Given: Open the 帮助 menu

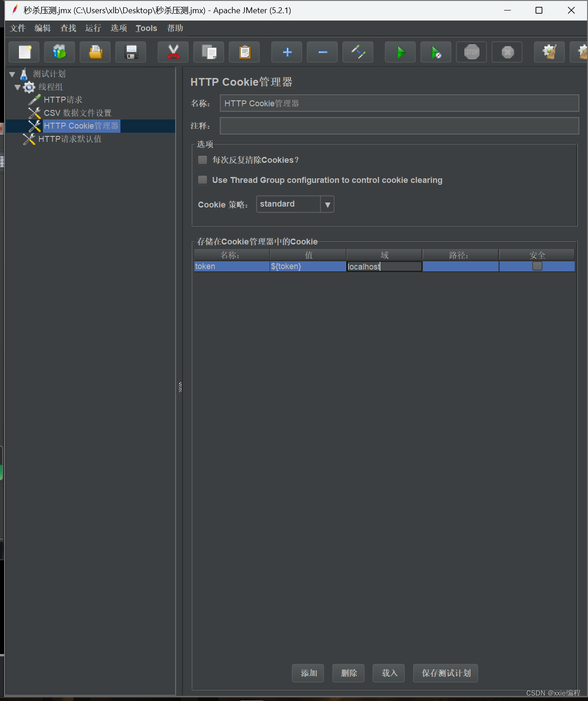Looking at the screenshot, I should coord(175,28).
